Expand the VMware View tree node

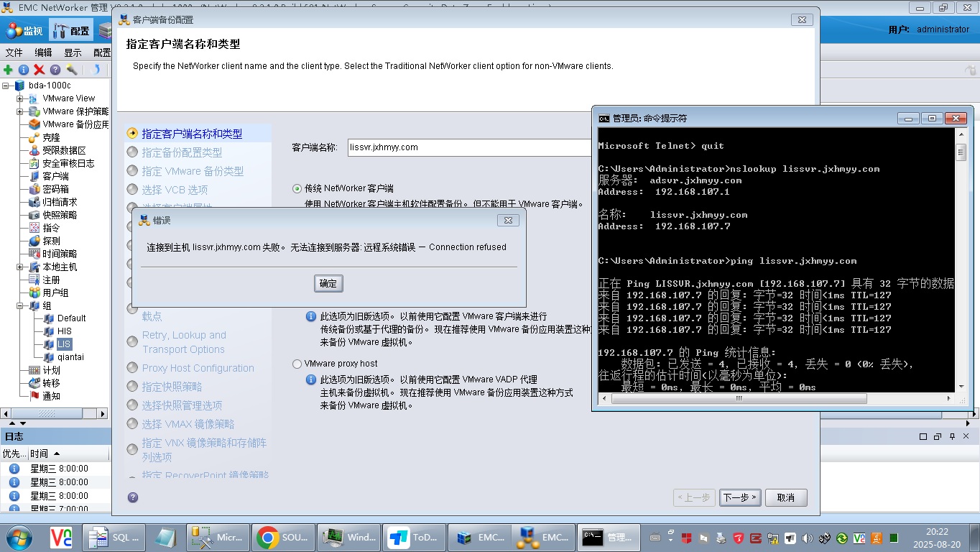tap(19, 98)
